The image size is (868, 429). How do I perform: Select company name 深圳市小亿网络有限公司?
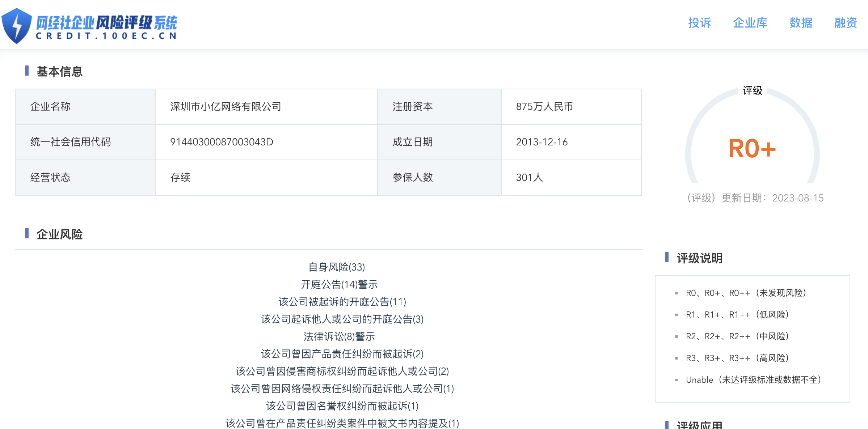coord(226,106)
